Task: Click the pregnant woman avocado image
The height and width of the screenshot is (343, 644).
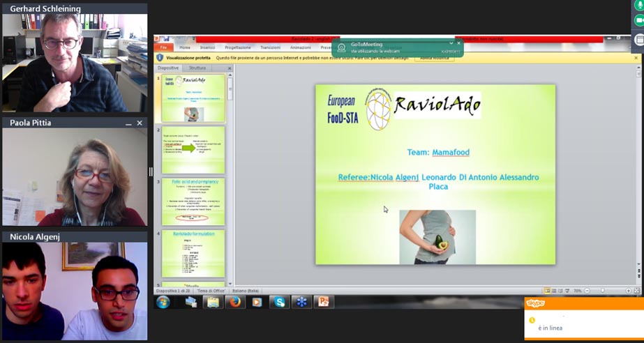Action: (437, 237)
